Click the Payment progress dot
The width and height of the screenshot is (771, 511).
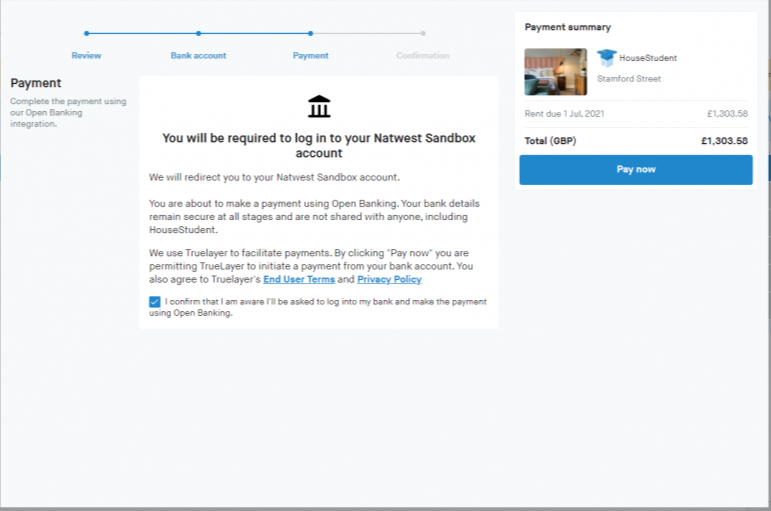(310, 33)
